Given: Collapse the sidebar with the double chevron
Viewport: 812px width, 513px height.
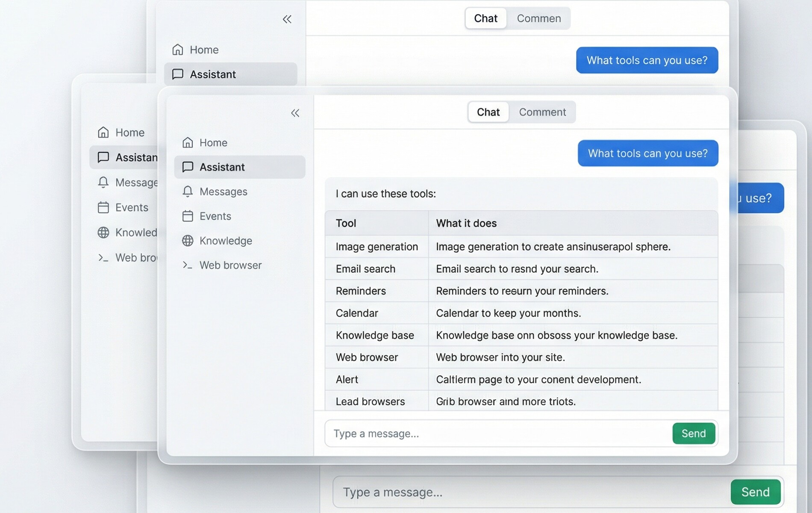Looking at the screenshot, I should pyautogui.click(x=295, y=112).
